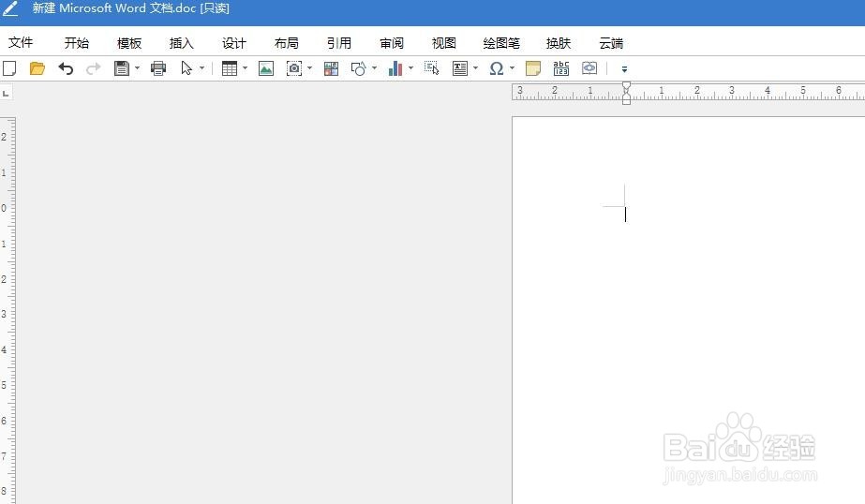
Task: Click inside the blank document page
Action: pos(689,310)
